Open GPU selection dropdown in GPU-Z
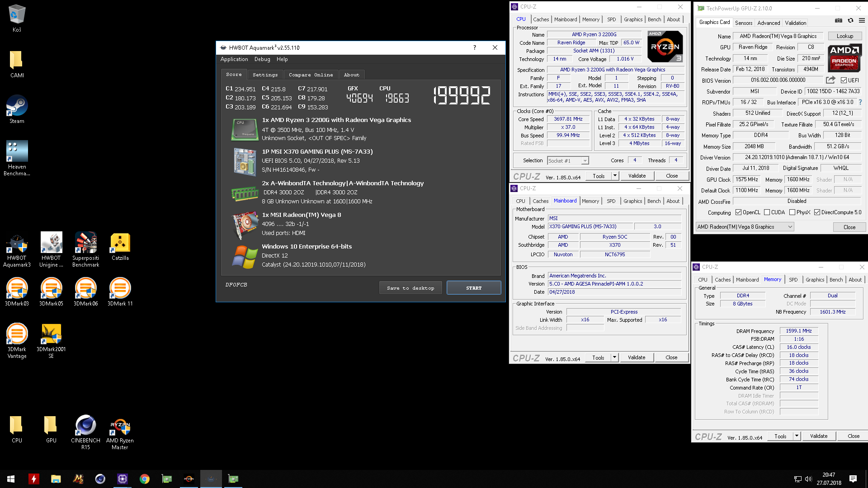Screen dimensions: 868x488 [x=745, y=227]
